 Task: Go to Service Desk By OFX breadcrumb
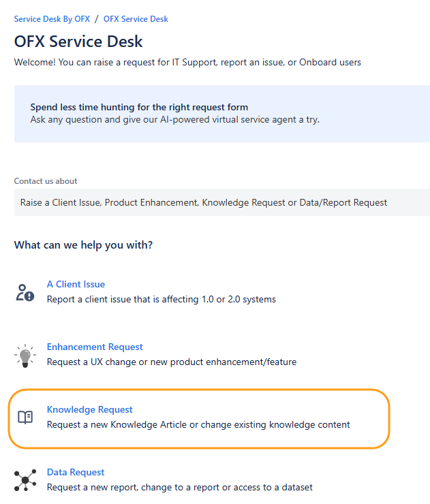[x=52, y=19]
